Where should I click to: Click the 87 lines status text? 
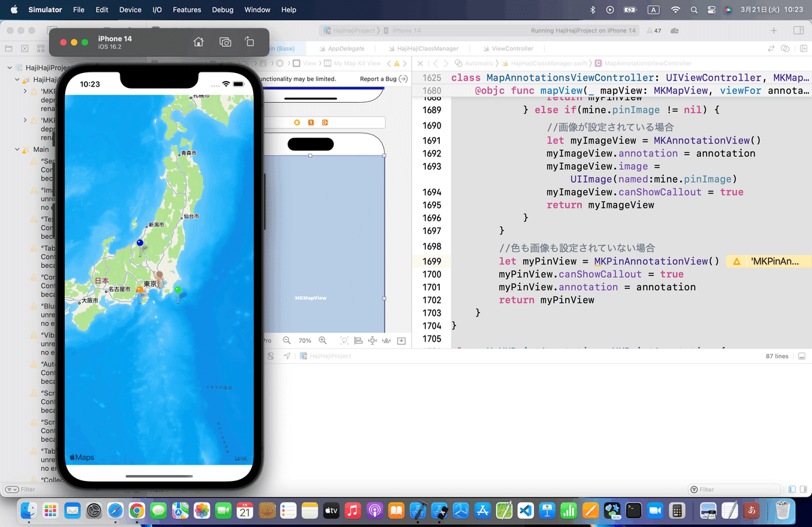pos(777,356)
